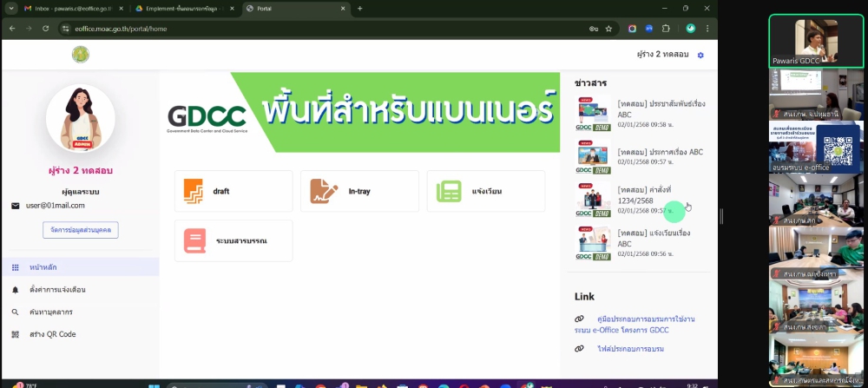Open the browser extensions puzzle icon

click(667, 29)
